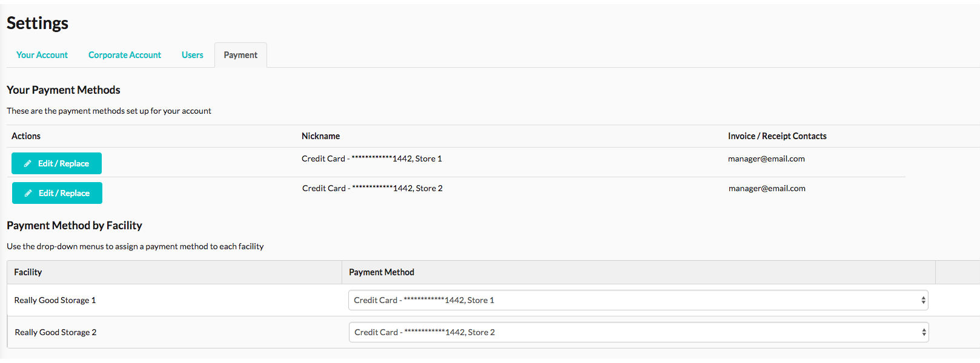Open the Users tab
The image size is (980, 363).
click(193, 55)
